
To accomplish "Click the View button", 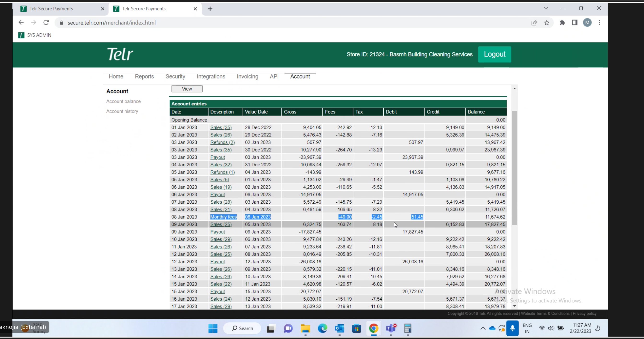I will (187, 89).
